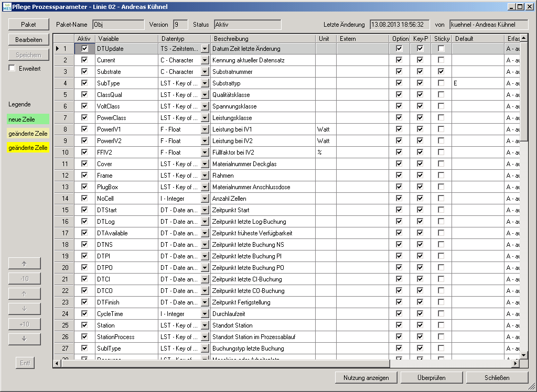This screenshot has height=392, width=537.
Task: Click the +10 row move button
Action: [x=24, y=324]
